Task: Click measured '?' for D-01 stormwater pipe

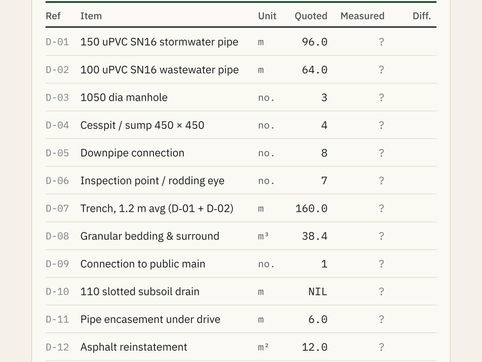Action: (381, 42)
